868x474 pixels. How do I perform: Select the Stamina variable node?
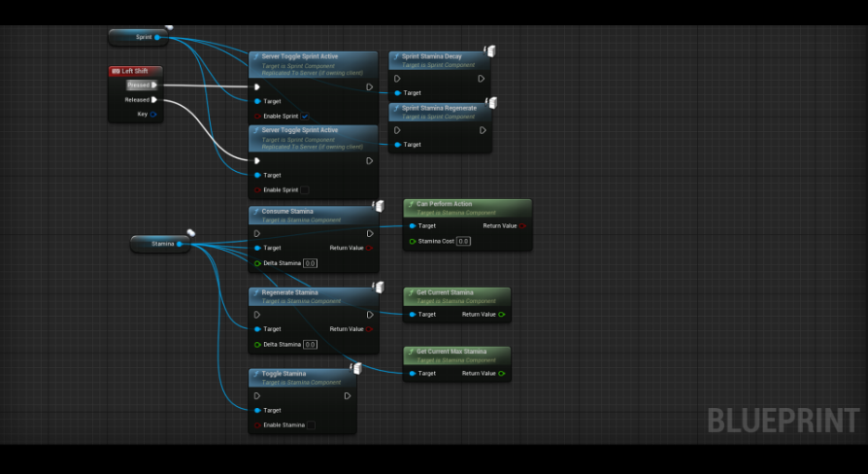(160, 244)
